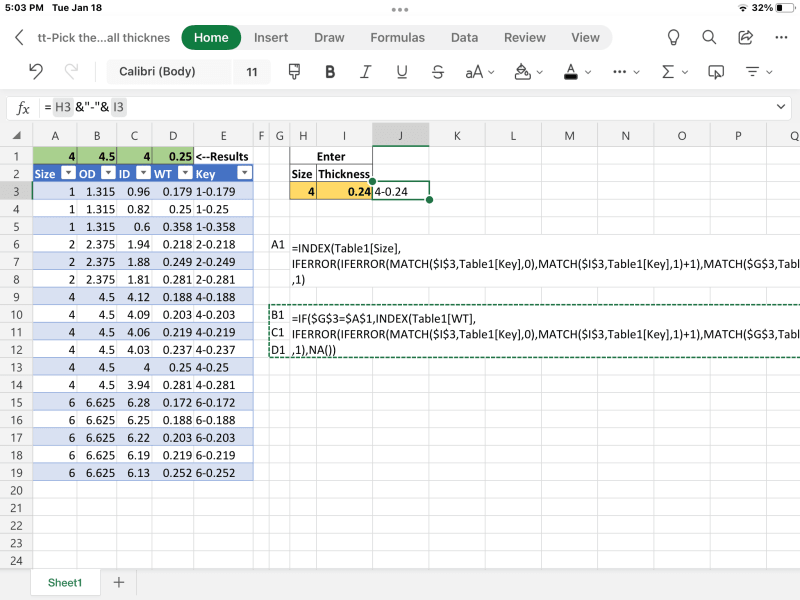
Task: Undo the last action
Action: point(36,71)
